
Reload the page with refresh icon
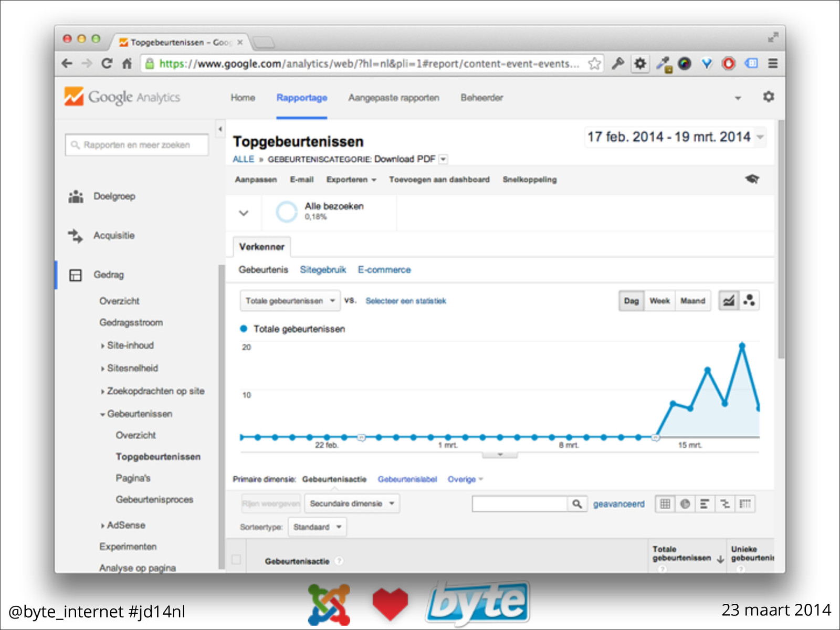tap(107, 64)
